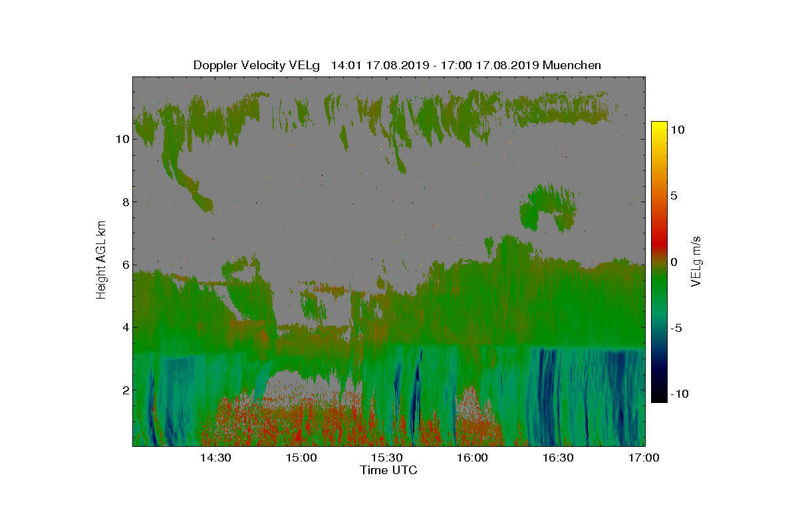Click the '14:30' time tick label
Image resolution: width=798 pixels, height=532 pixels.
[215, 458]
